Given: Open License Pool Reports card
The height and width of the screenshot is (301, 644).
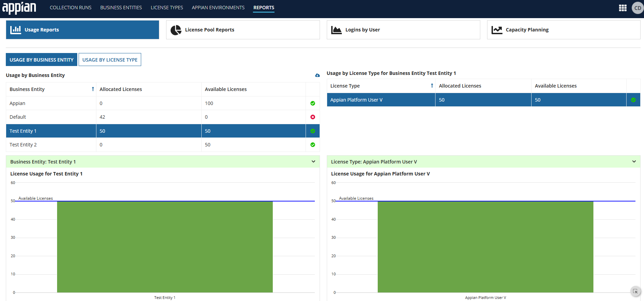Looking at the screenshot, I should coord(243,30).
